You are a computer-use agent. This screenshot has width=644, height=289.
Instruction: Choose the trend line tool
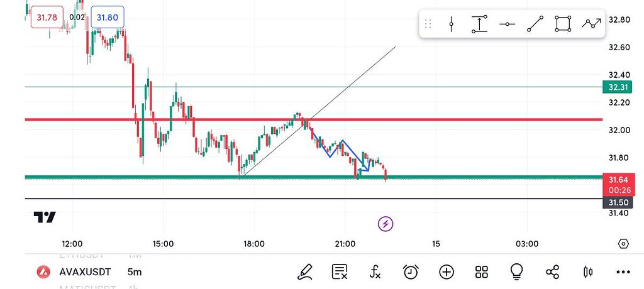click(535, 25)
